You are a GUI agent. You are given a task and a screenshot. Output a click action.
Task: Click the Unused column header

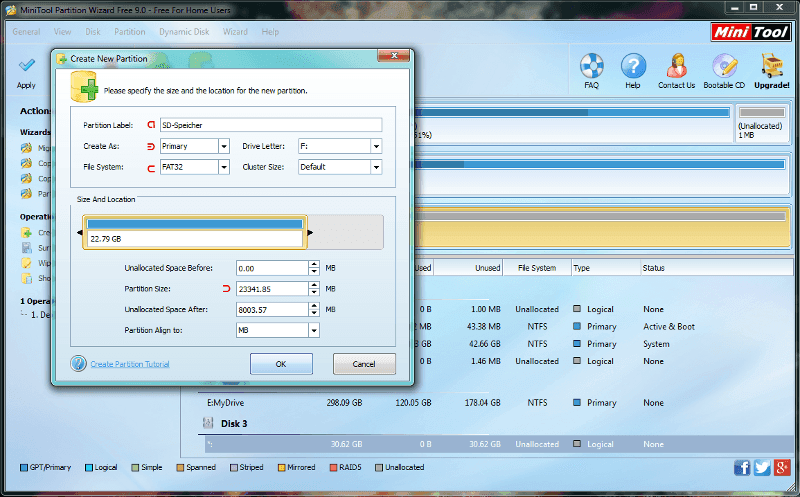pos(468,268)
